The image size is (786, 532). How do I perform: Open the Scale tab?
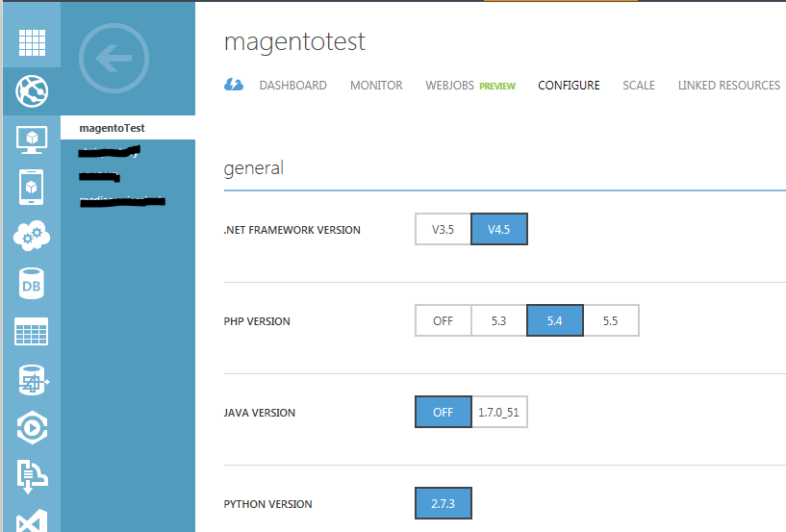point(639,86)
